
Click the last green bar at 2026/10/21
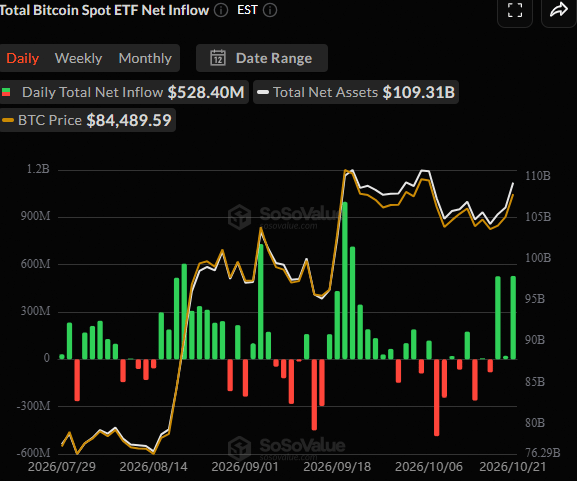pyautogui.click(x=513, y=318)
